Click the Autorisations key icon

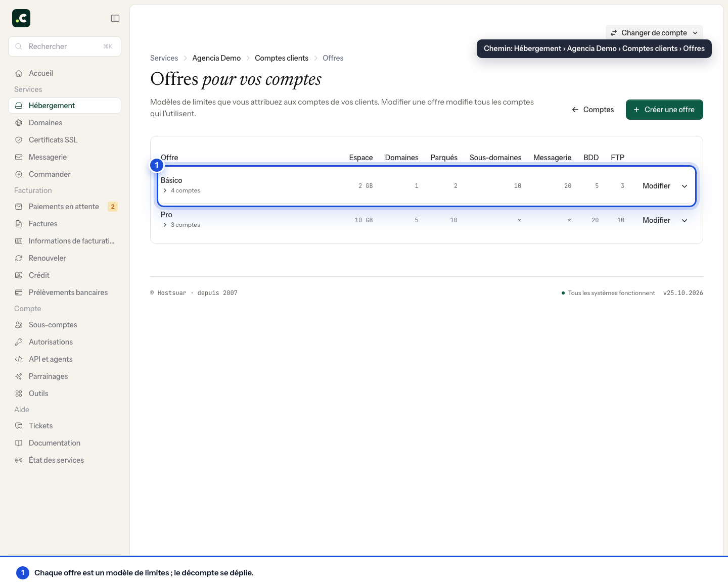point(19,342)
